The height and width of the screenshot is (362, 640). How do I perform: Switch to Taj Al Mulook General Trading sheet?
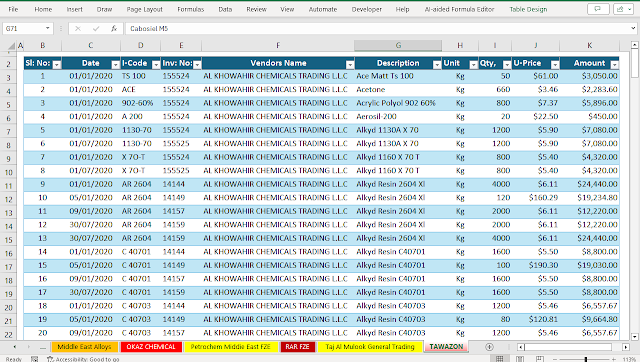coord(370,347)
